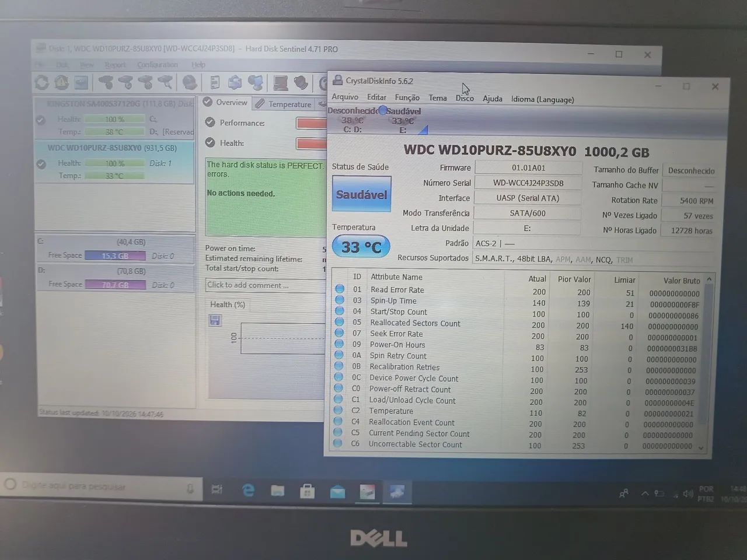Select the Desconhecido C: D: disk selector
747x560 pixels.
click(352, 120)
